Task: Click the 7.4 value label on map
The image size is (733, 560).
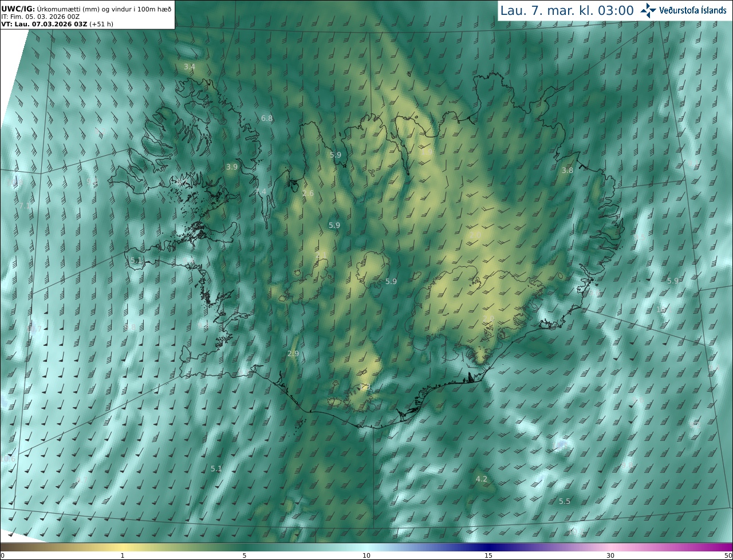Action: pyautogui.click(x=260, y=191)
